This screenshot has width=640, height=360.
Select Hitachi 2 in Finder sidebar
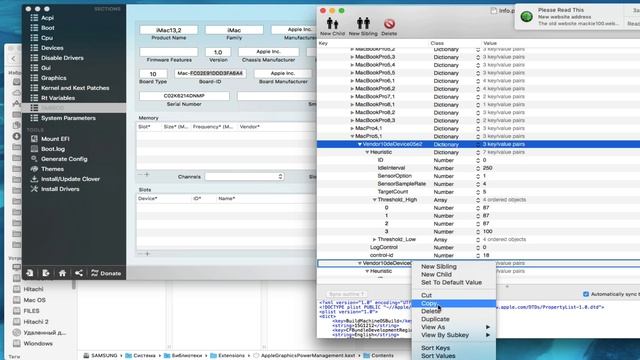coord(36,322)
